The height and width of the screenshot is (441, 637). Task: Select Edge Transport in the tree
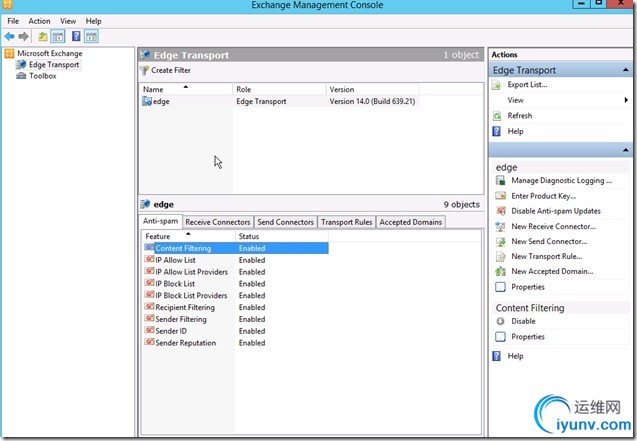(54, 65)
